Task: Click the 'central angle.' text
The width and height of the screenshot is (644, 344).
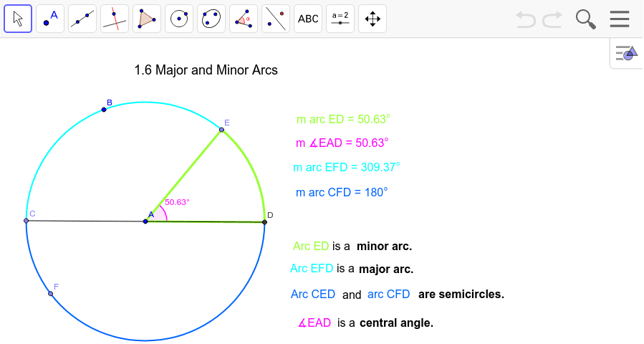Action: pos(396,323)
